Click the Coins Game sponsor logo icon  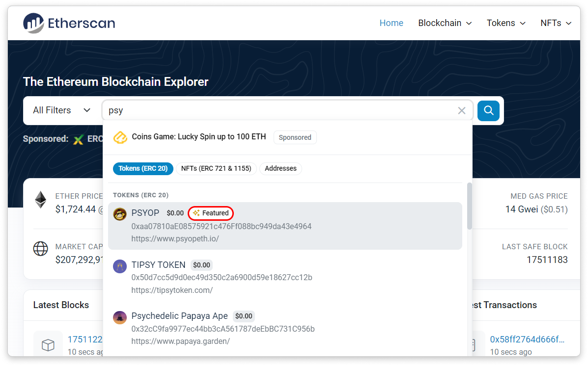click(x=120, y=137)
